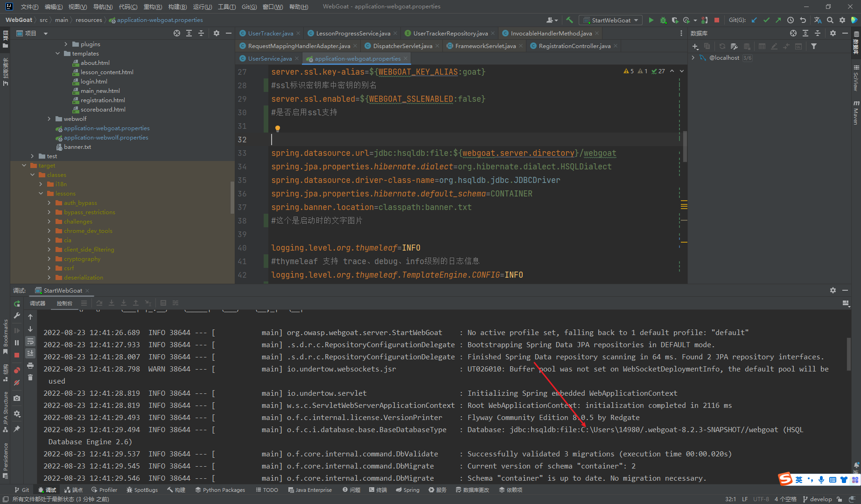
Task: Click the View Breakpoints red circles icon
Action: point(17,370)
